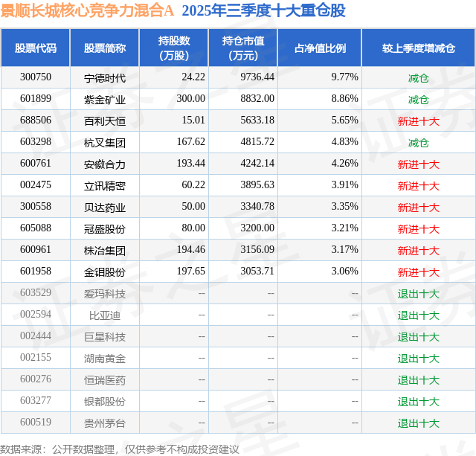Open 立讯精密 stock entry
This screenshot has height=456, width=476.
pos(105,186)
